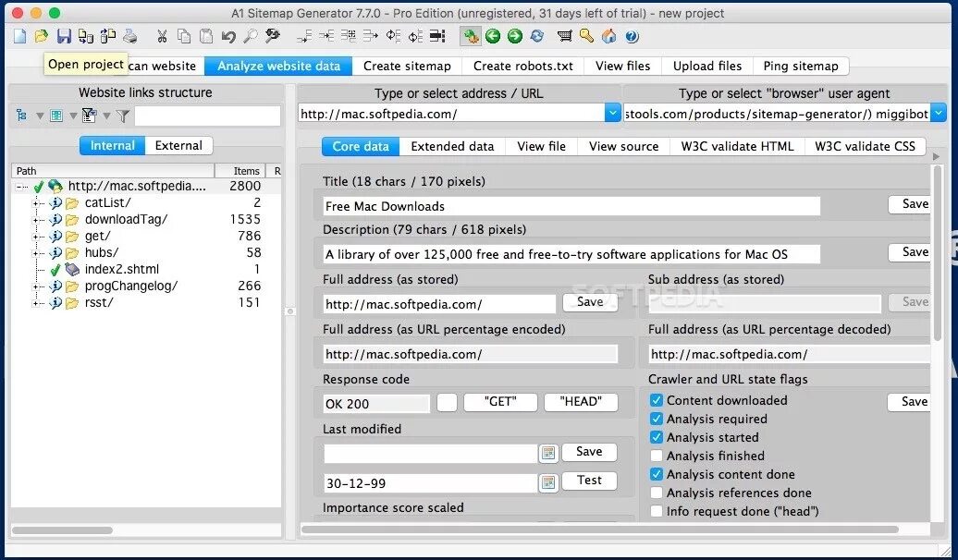Click the teal grid view icon in left panel
The height and width of the screenshot is (560, 958).
coord(56,115)
